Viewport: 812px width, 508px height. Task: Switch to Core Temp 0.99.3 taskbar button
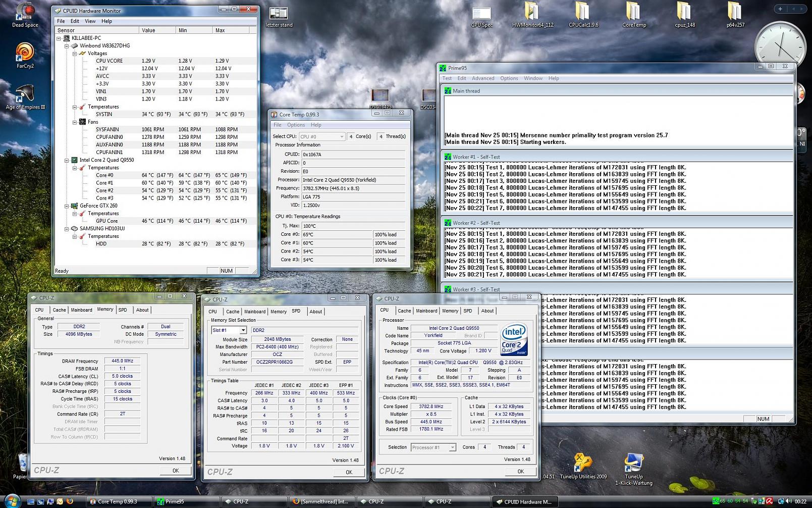pos(119,501)
